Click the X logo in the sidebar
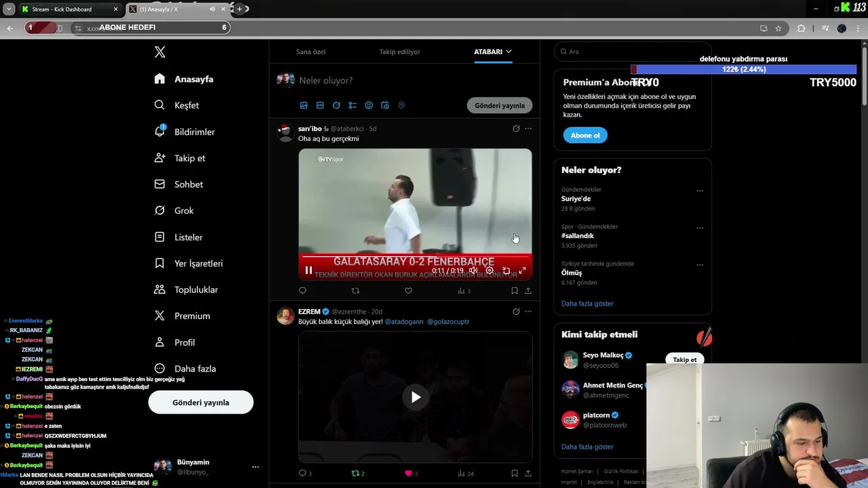The image size is (868, 488). 159,52
